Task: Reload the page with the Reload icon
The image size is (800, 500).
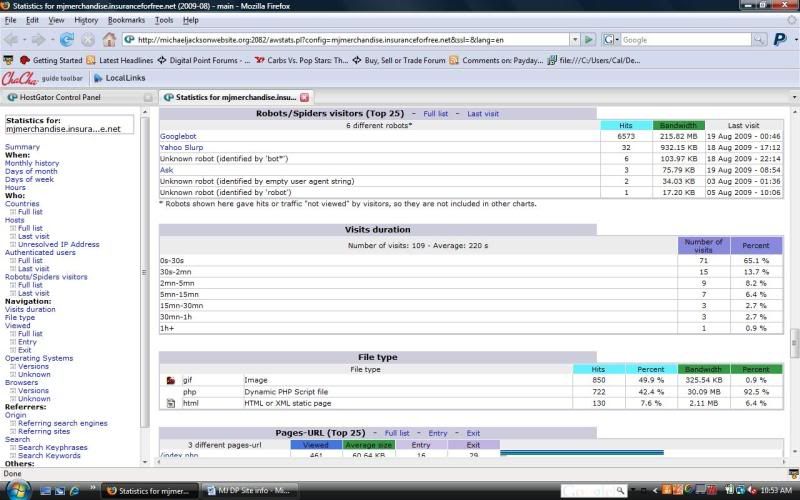Action: coord(67,39)
